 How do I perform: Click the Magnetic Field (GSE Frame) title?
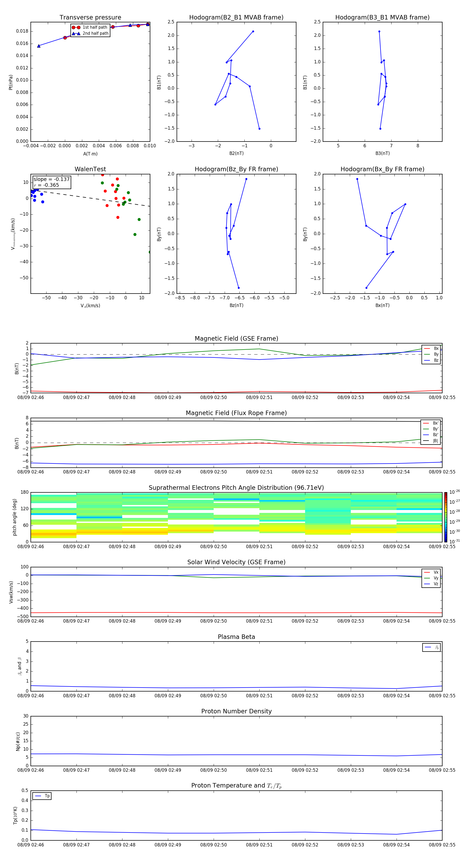pos(236,339)
